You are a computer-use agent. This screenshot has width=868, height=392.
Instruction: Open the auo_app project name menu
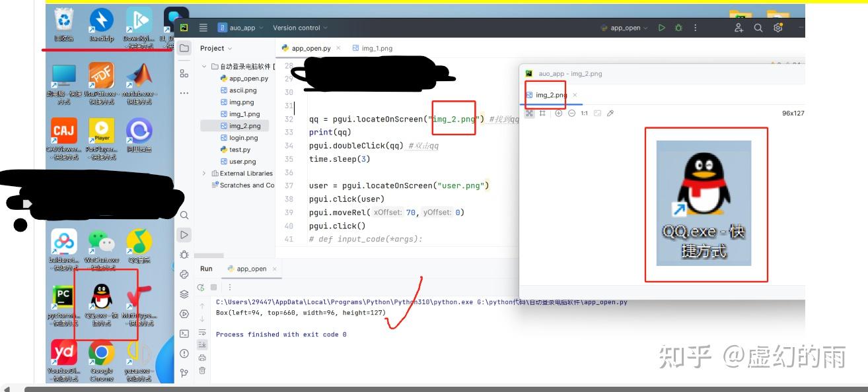click(239, 28)
